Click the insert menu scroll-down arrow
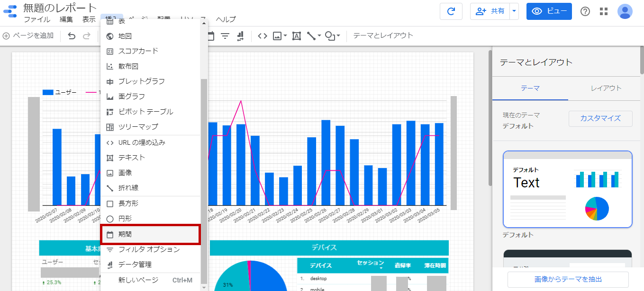 204,287
